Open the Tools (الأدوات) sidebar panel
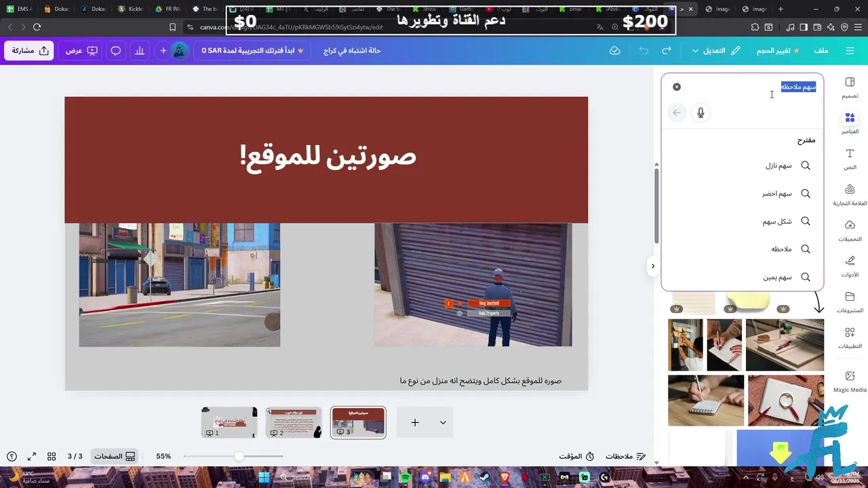The width and height of the screenshot is (868, 488). click(850, 267)
